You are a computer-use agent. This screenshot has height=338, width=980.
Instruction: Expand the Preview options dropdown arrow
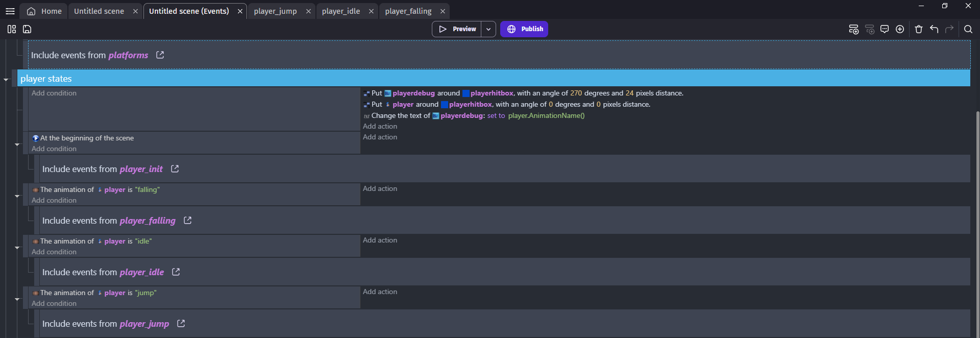tap(488, 29)
